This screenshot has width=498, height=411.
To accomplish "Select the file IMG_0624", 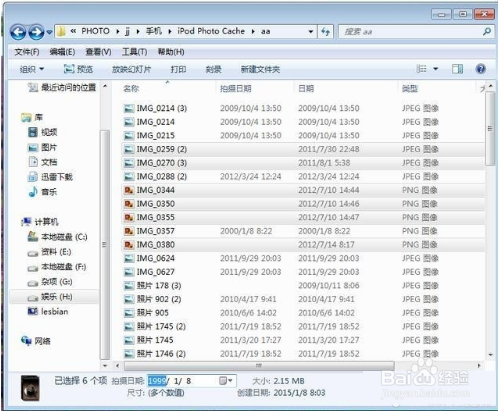I will tap(156, 258).
